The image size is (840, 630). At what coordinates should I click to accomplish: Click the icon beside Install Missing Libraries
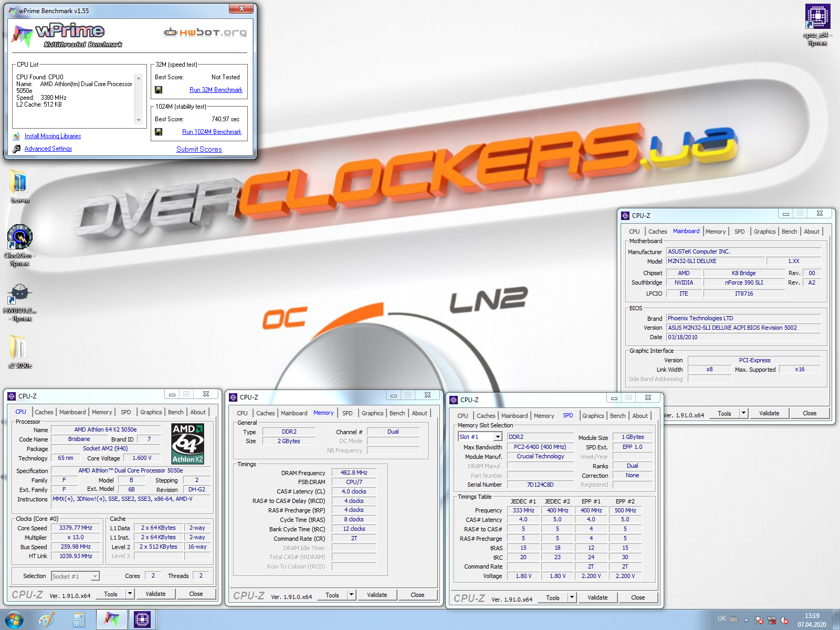click(16, 136)
